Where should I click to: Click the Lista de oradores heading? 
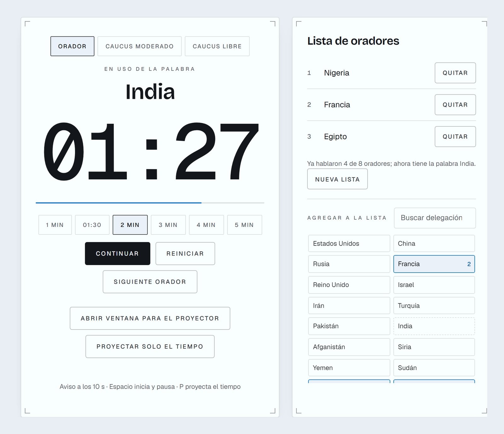(x=353, y=41)
